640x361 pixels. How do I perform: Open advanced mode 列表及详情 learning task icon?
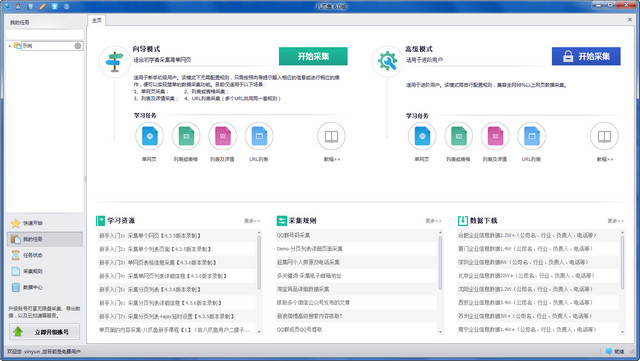pos(495,136)
